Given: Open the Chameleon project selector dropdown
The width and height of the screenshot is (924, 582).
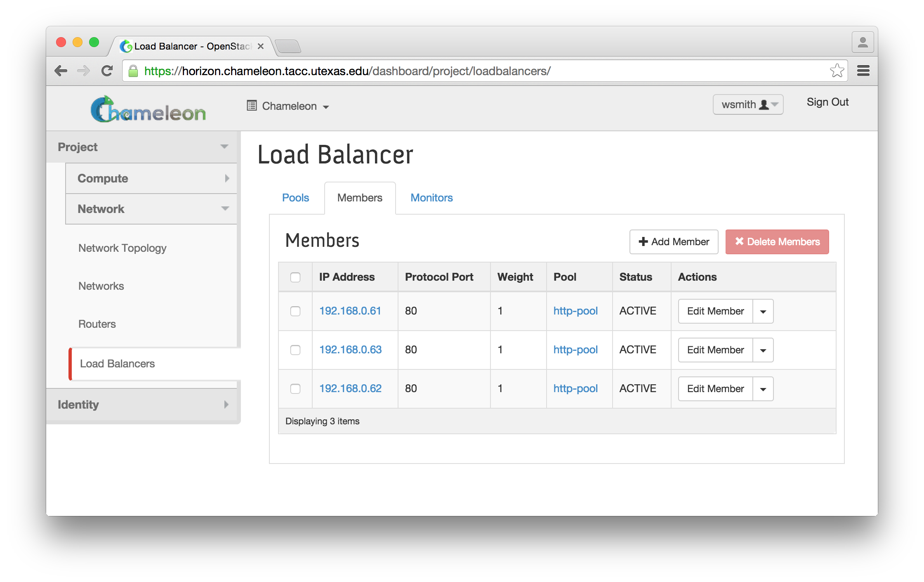Looking at the screenshot, I should [x=288, y=106].
